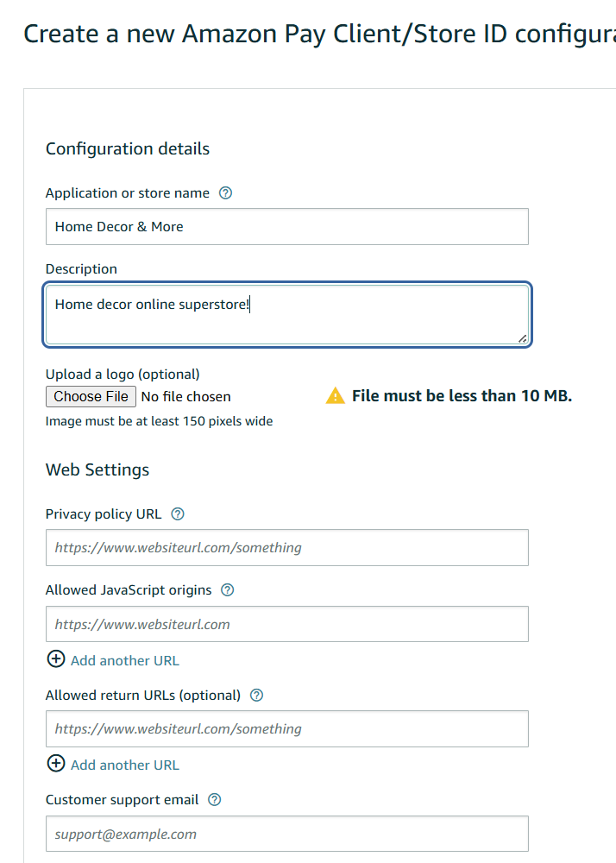
Task: Click plus icon under Allowed JavaScript origins
Action: [56, 659]
